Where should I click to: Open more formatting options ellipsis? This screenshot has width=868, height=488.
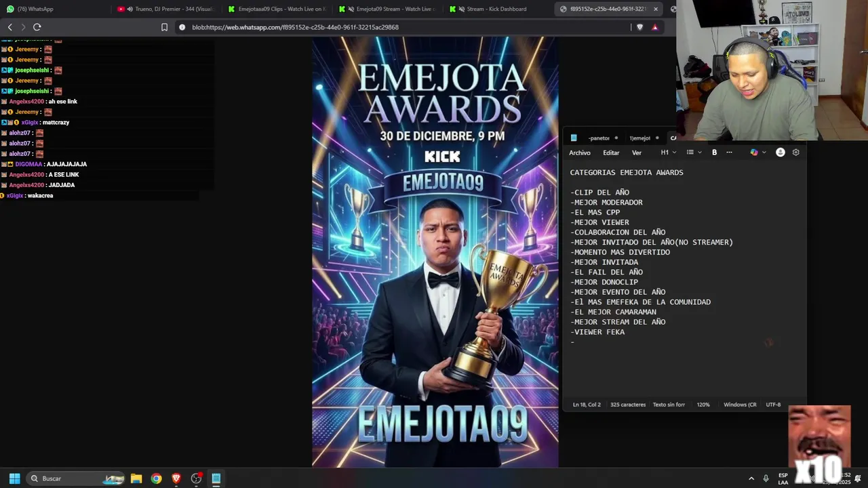pos(729,152)
